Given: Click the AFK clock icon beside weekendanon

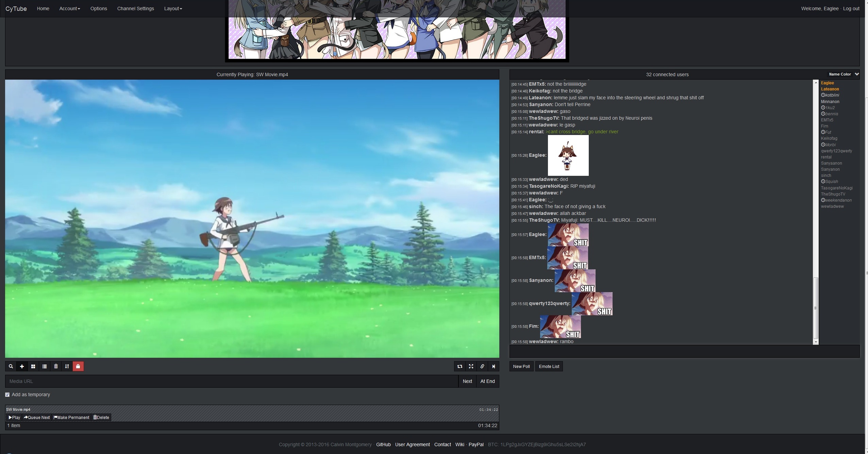Looking at the screenshot, I should (823, 200).
